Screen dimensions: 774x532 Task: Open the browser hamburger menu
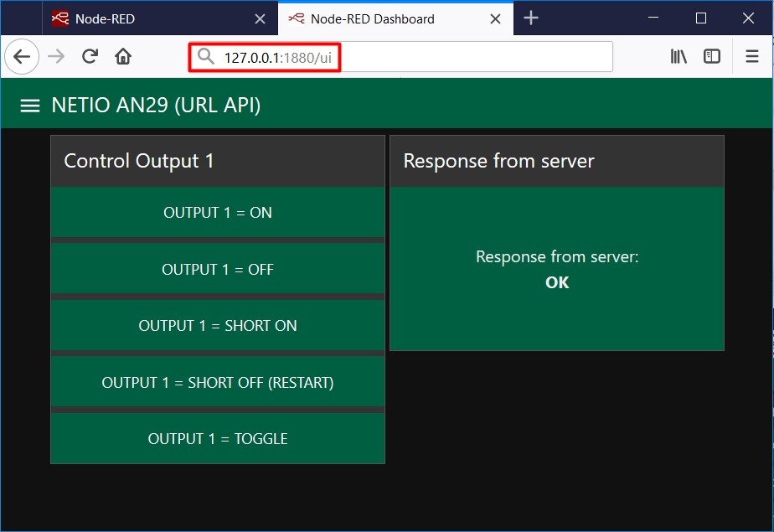[751, 57]
